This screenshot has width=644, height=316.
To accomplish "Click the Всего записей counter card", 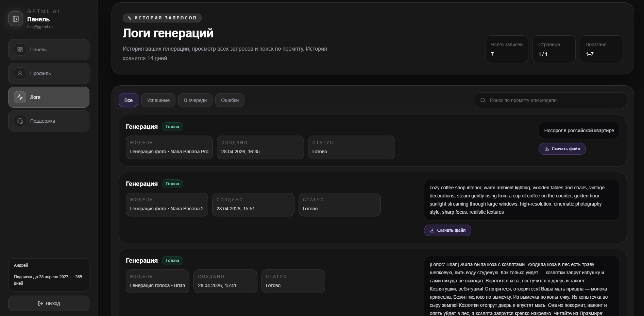I will [507, 49].
